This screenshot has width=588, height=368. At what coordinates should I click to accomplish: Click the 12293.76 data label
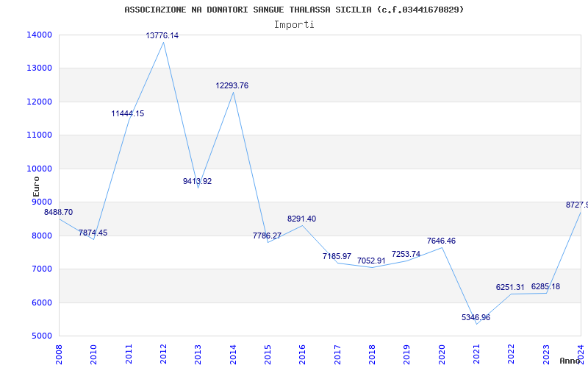(x=232, y=85)
